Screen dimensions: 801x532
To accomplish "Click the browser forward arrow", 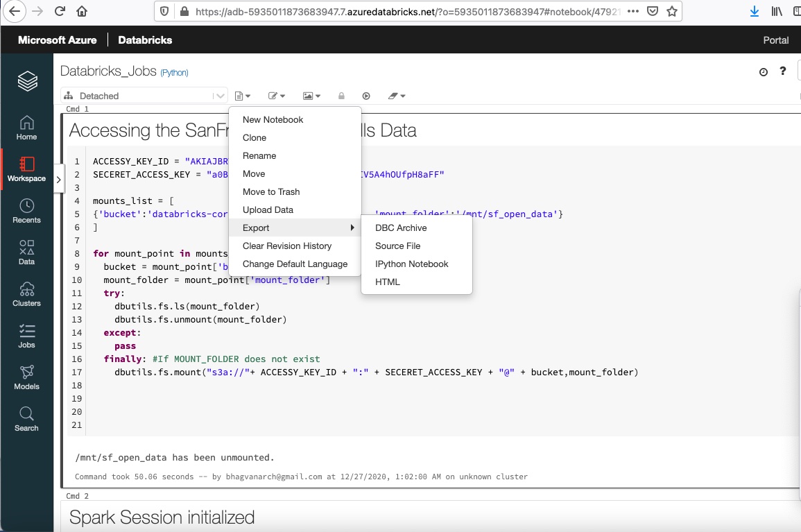I will pyautogui.click(x=37, y=11).
